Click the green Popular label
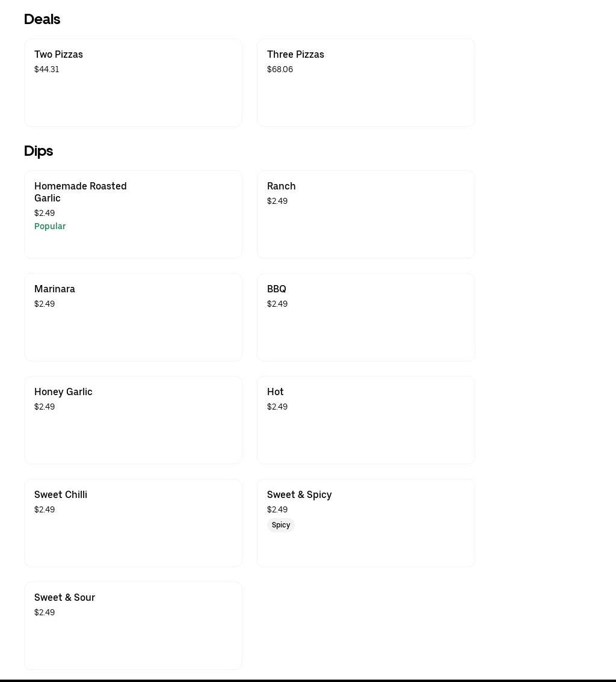The width and height of the screenshot is (616, 682). (x=50, y=226)
